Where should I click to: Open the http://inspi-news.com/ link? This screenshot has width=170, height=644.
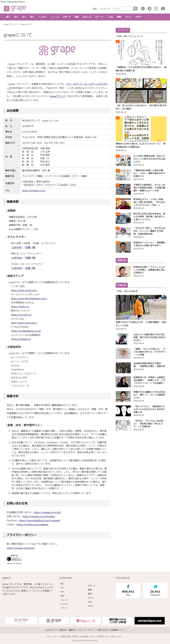pyautogui.click(x=24, y=323)
